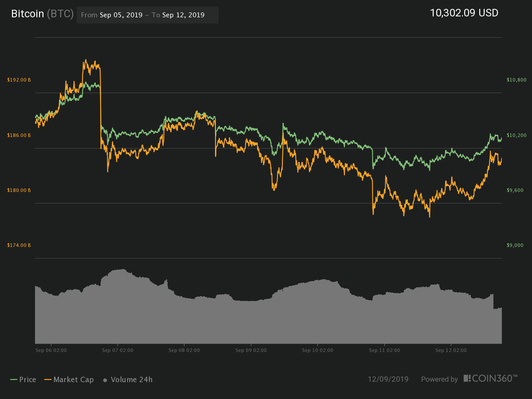Click the Sep 09 02:00 time label
Image resolution: width=532 pixels, height=399 pixels.
click(251, 350)
